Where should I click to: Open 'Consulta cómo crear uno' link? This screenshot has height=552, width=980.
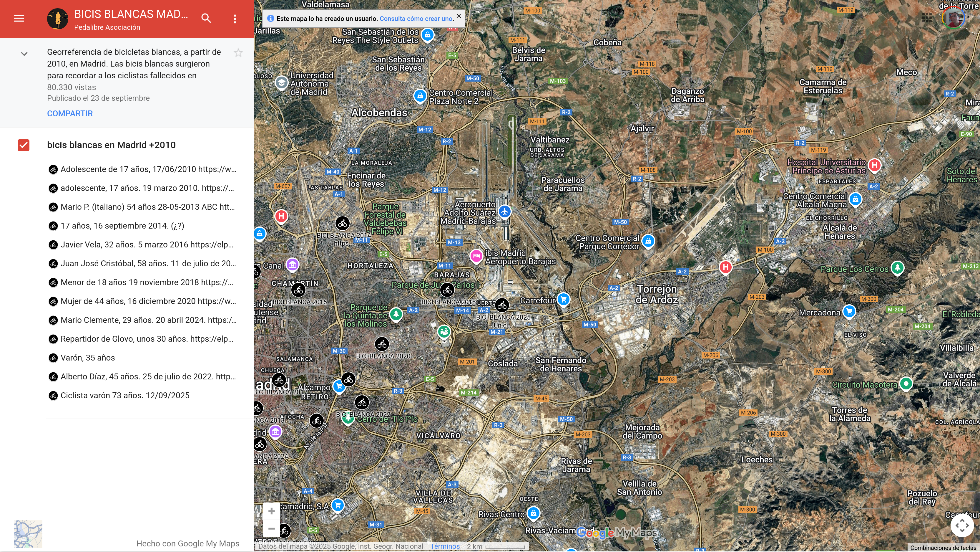point(416,19)
